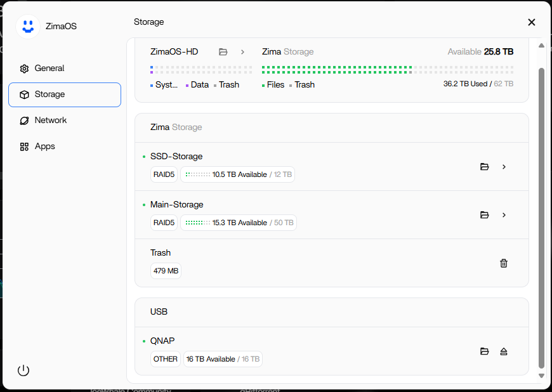This screenshot has width=552, height=392.
Task: Open ZimaOS-HD folder icon
Action: point(223,52)
